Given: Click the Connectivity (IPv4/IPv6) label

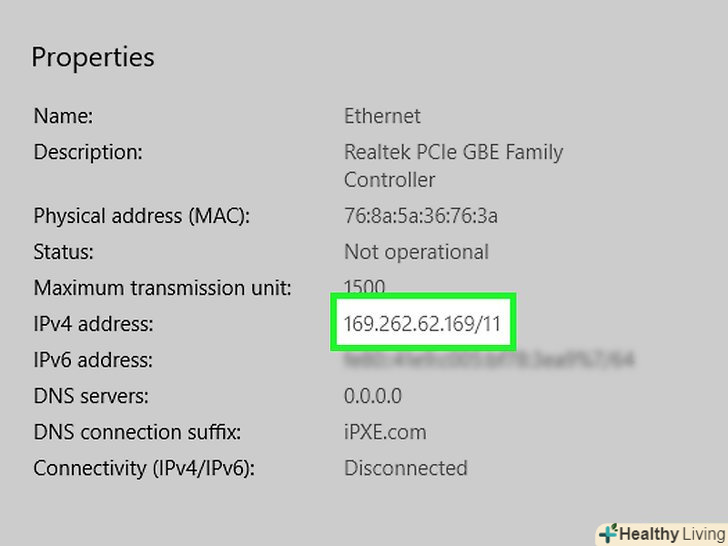Looking at the screenshot, I should tap(144, 468).
